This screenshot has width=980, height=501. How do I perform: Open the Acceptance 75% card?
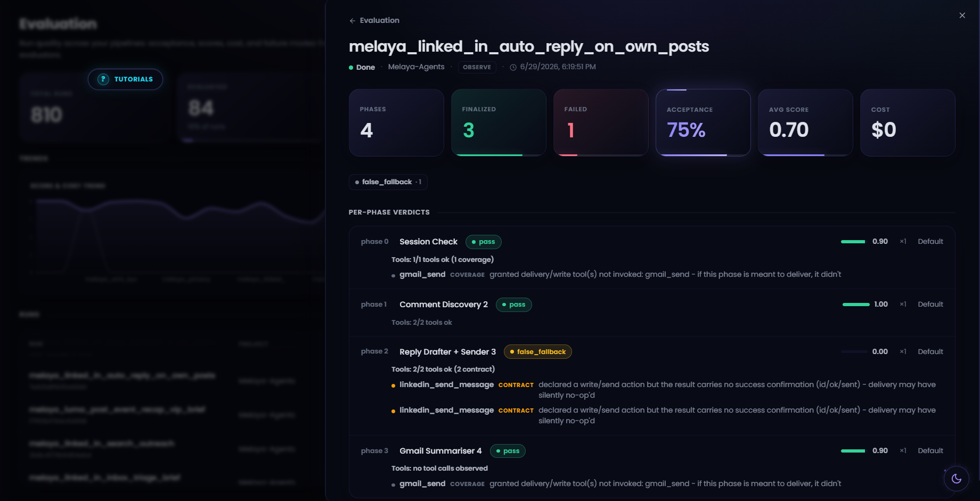point(703,122)
